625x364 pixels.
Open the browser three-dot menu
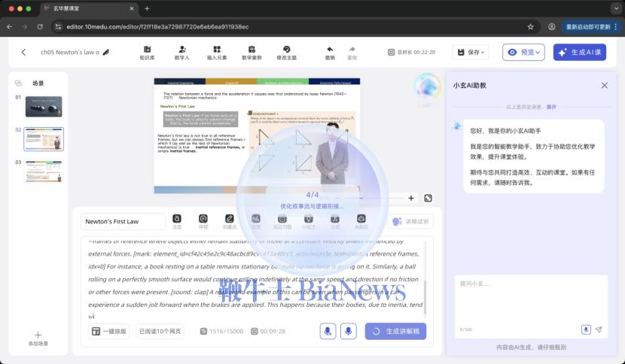[x=616, y=26]
